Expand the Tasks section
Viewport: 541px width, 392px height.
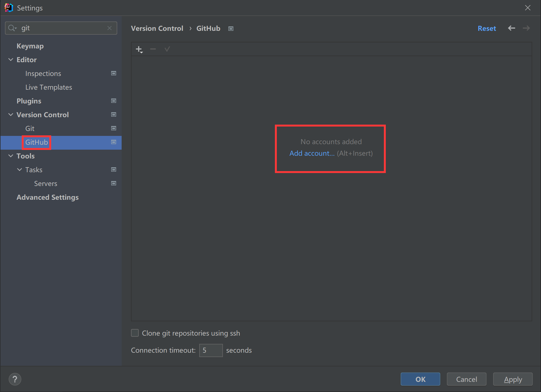20,169
